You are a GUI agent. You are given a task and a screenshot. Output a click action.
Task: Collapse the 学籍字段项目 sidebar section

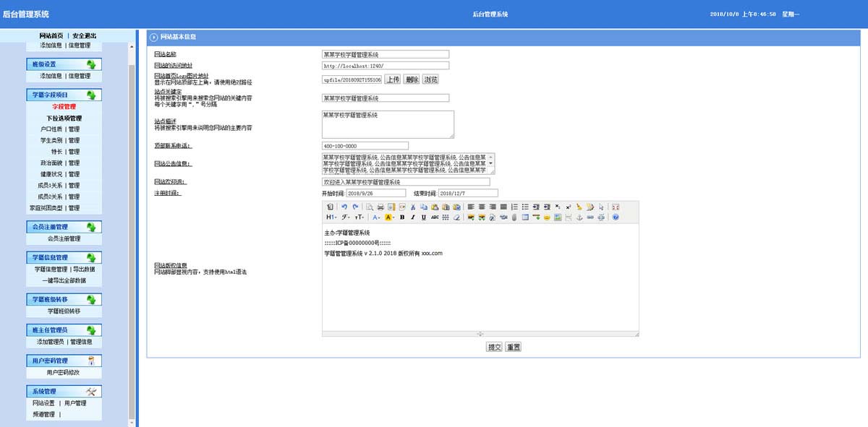[x=62, y=95]
